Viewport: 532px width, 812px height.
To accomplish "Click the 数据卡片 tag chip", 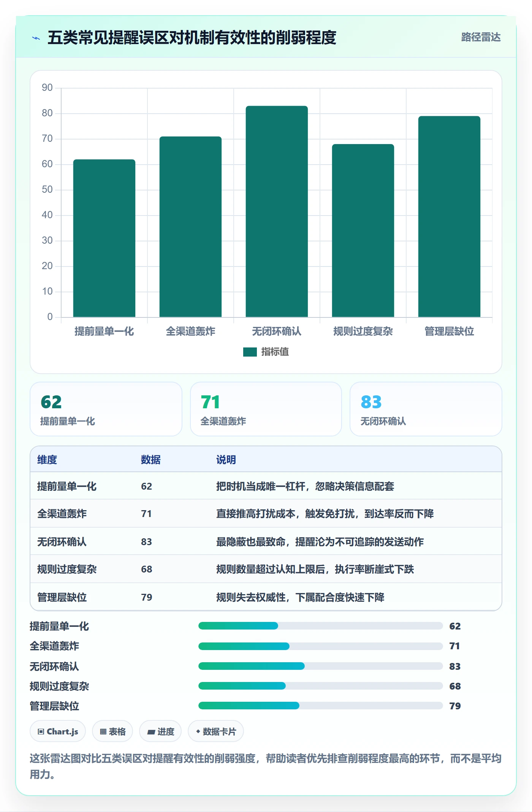I will 216,731.
